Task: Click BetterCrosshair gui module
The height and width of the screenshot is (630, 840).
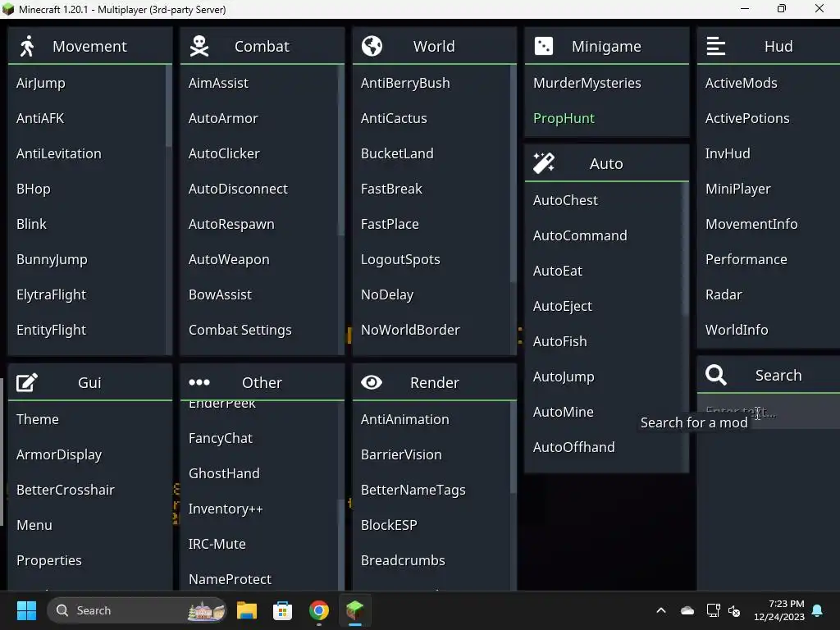Action: 90,490
